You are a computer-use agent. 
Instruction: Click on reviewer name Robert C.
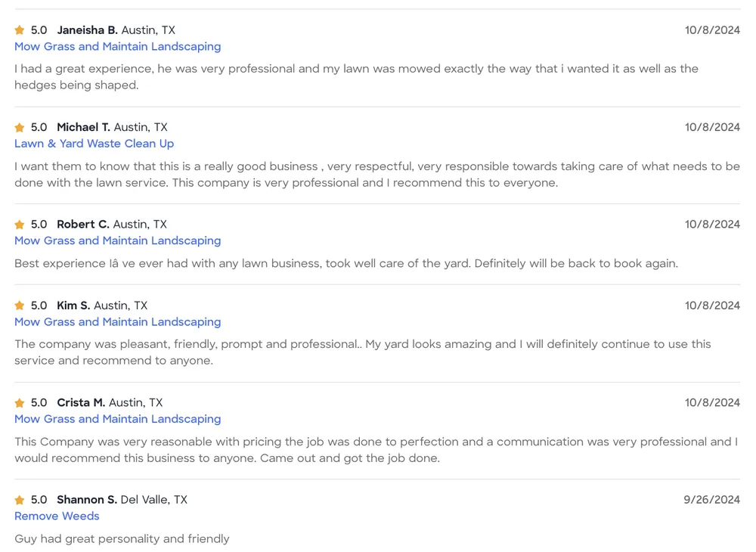(x=83, y=225)
